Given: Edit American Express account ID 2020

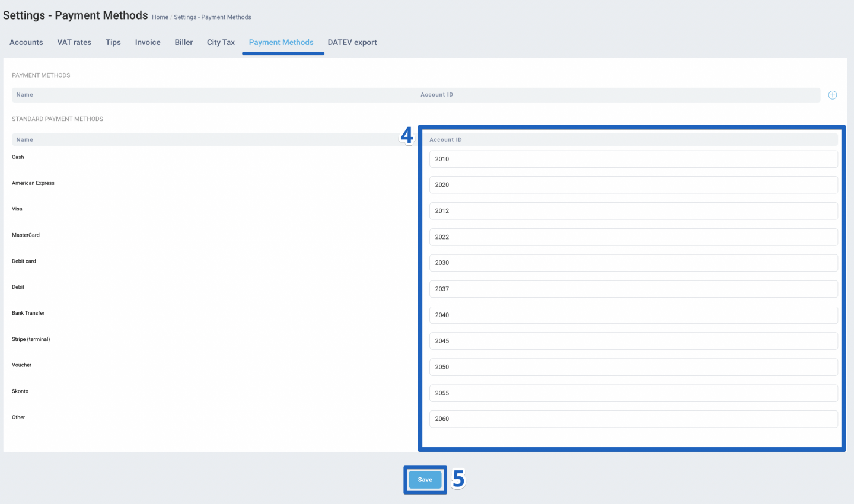Looking at the screenshot, I should pyautogui.click(x=633, y=185).
